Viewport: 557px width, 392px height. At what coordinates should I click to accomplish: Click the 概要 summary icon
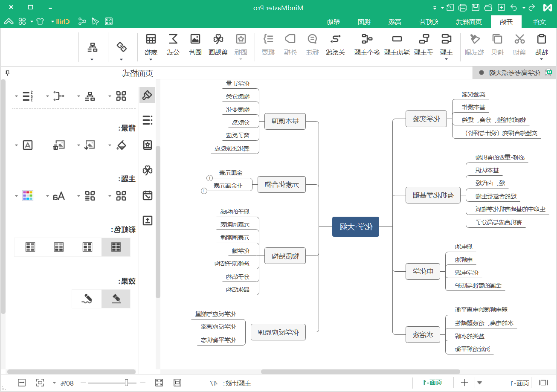pos(268,39)
